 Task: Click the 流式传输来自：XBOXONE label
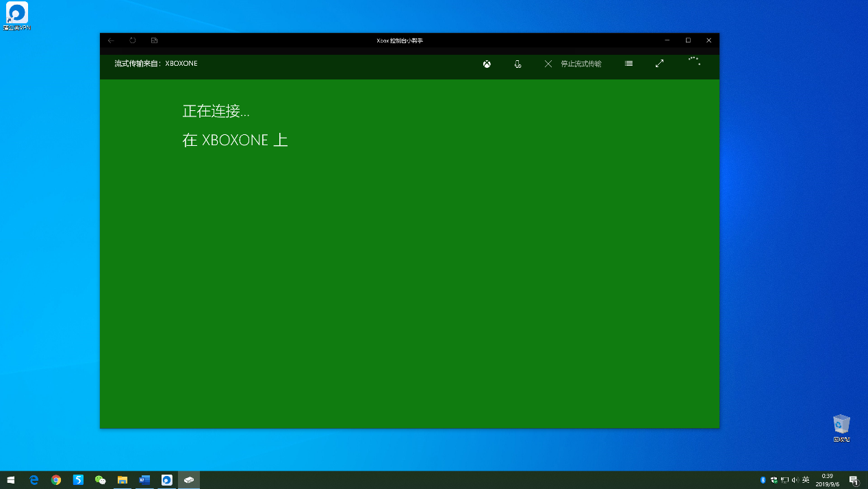[156, 64]
